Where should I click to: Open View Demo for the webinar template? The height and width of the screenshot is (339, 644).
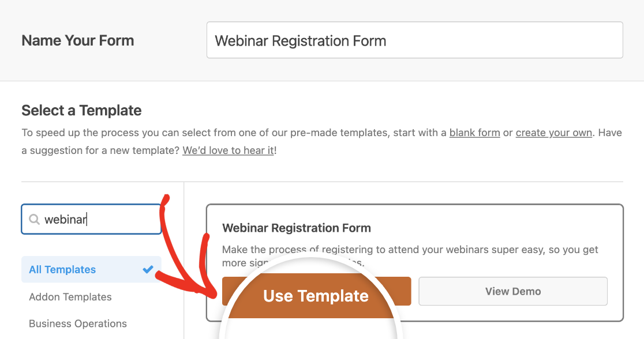click(513, 291)
